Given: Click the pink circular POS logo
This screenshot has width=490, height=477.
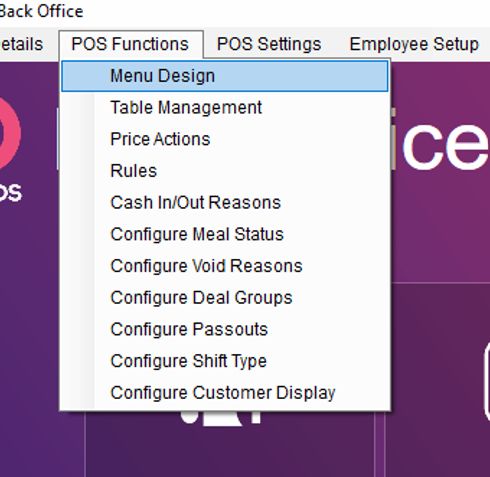Looking at the screenshot, I should pyautogui.click(x=9, y=133).
